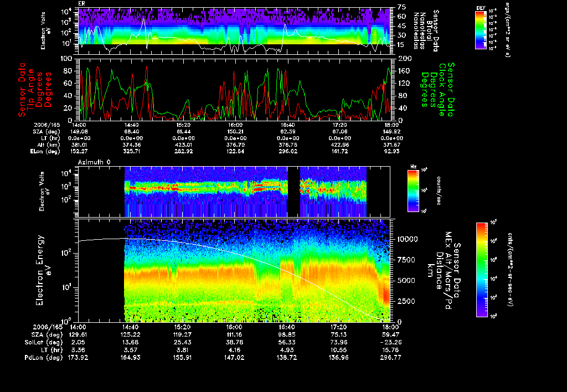Click SZA value 88.40
The image size is (567, 392).
pyautogui.click(x=132, y=132)
